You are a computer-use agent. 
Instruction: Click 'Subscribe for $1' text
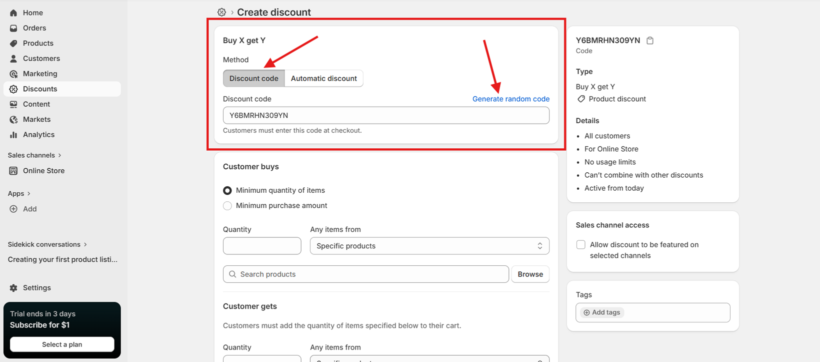(40, 325)
